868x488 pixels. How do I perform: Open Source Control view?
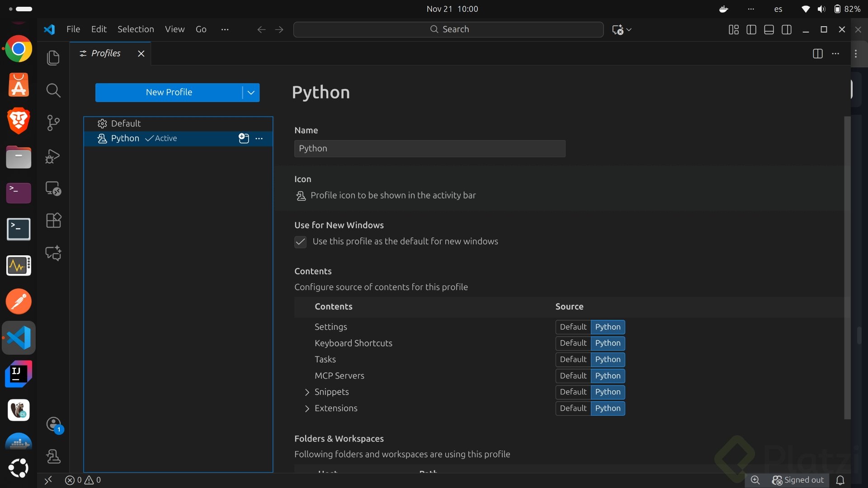point(53,123)
